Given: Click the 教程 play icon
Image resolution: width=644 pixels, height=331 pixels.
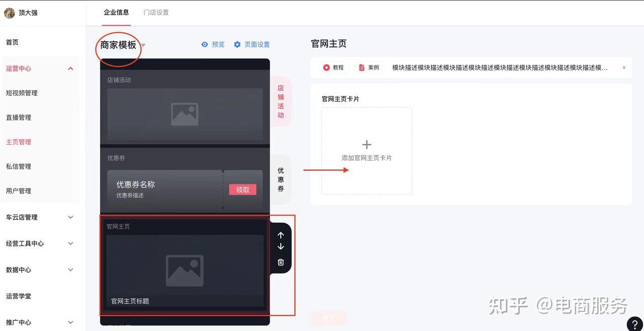Looking at the screenshot, I should [x=327, y=67].
